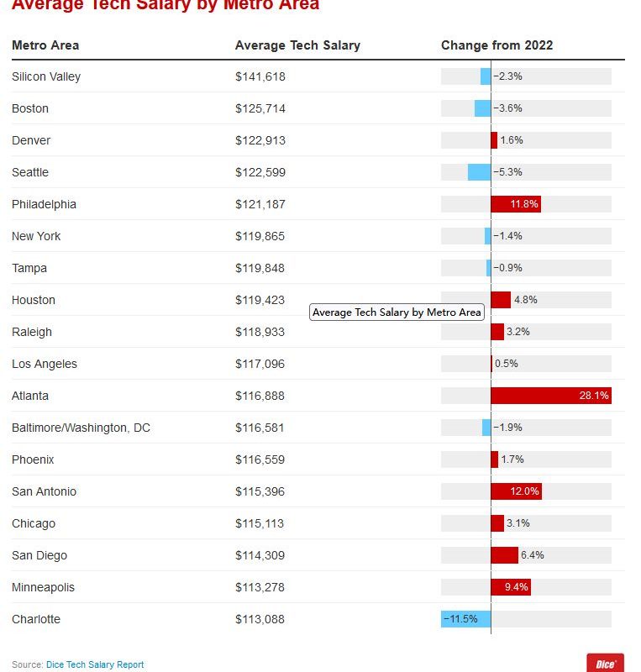This screenshot has width=641, height=672.
Task: Click Denver's $122,913 salary value
Action: point(260,140)
